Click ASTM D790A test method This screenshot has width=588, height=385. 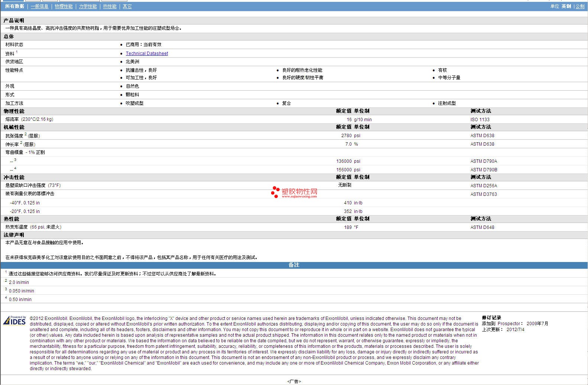(484, 161)
